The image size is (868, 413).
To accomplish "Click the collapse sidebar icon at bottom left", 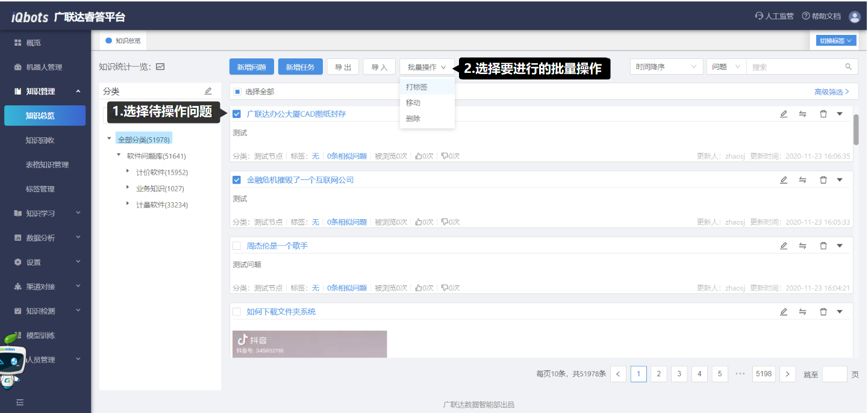I will [x=20, y=402].
